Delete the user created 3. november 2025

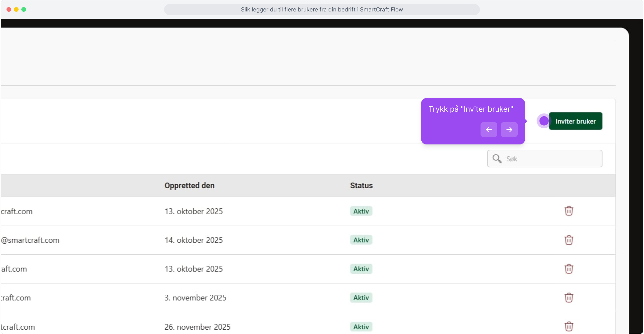(x=569, y=298)
